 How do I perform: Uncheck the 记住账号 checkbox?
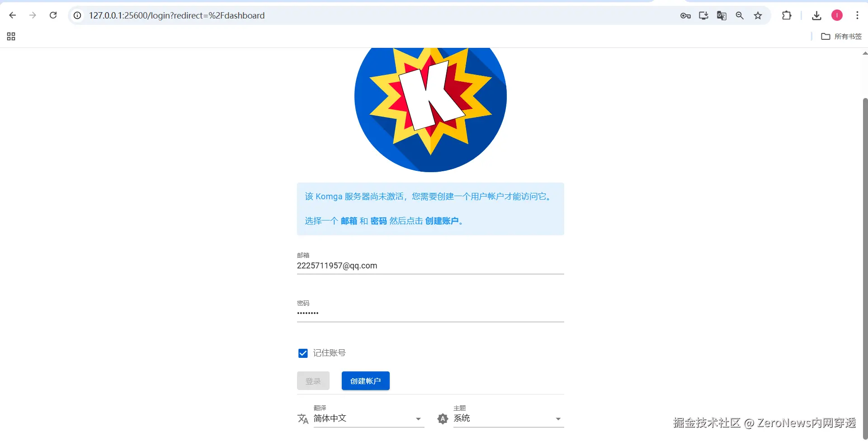click(x=303, y=353)
